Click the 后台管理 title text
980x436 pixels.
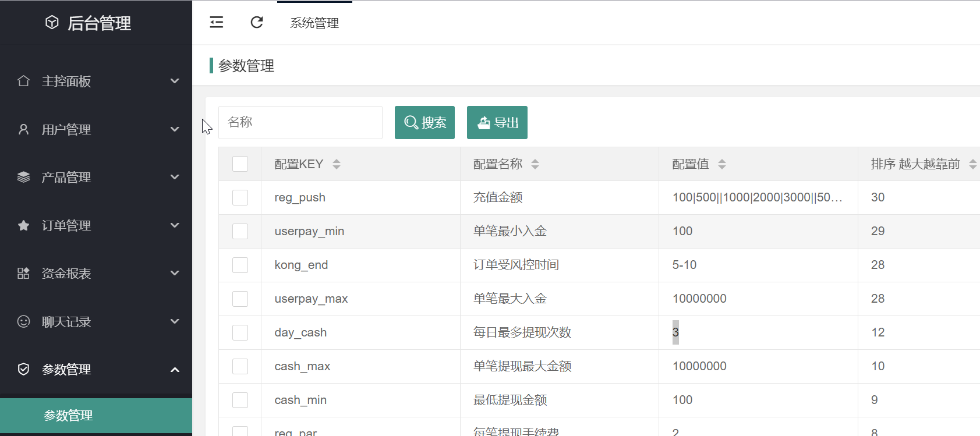[99, 23]
